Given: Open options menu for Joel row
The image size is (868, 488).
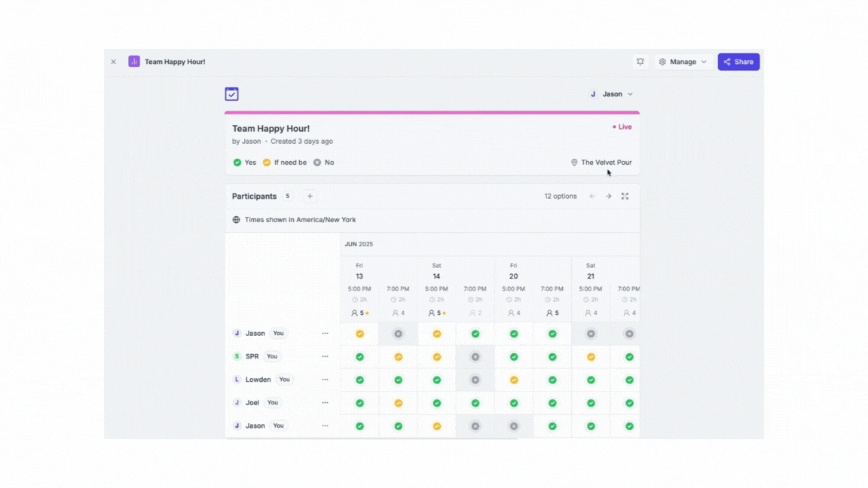Looking at the screenshot, I should click(x=325, y=403).
